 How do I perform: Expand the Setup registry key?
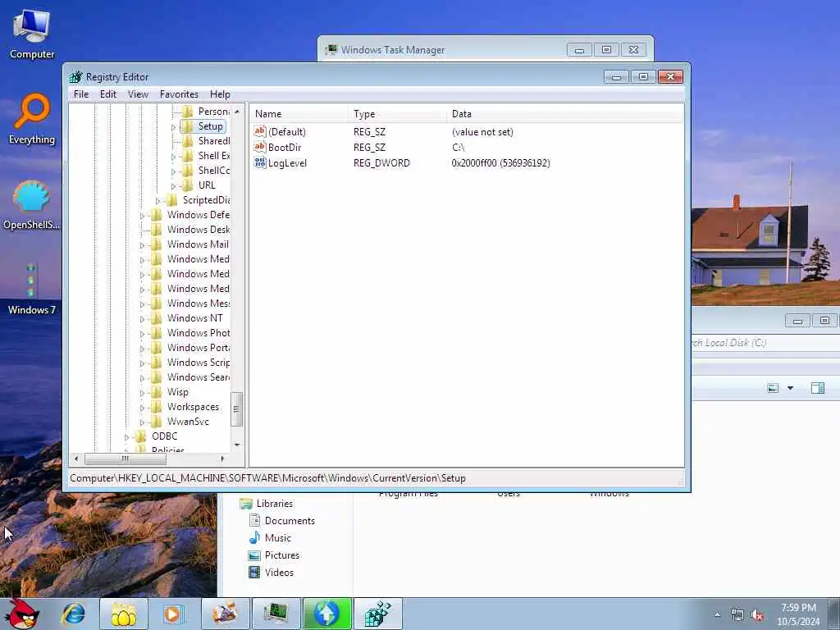coord(173,127)
